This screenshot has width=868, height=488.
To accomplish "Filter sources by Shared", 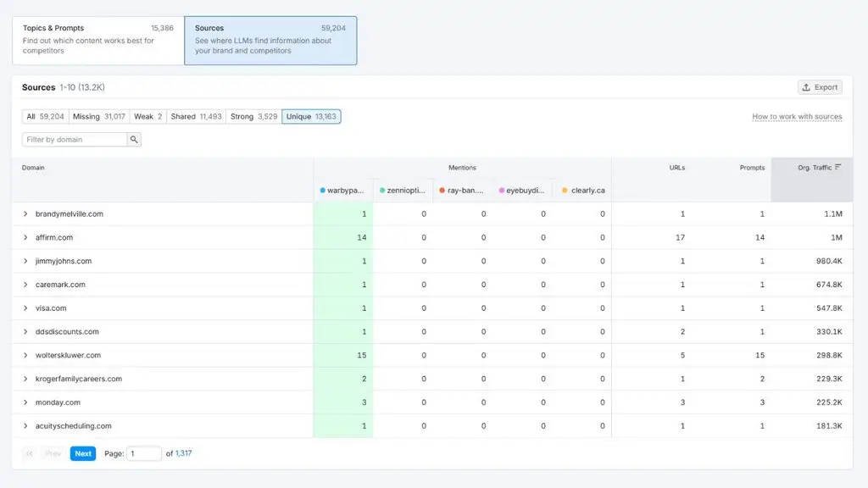I will 196,117.
